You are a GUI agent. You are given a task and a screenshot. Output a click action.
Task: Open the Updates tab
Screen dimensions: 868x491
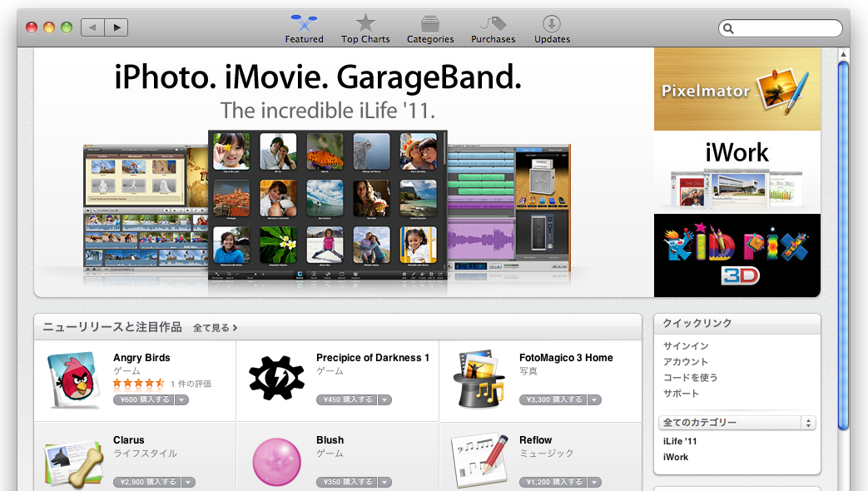(x=552, y=29)
